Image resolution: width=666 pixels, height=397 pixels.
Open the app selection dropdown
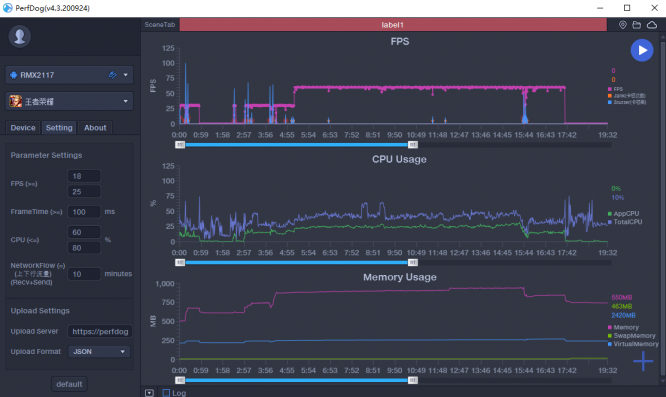(69, 101)
